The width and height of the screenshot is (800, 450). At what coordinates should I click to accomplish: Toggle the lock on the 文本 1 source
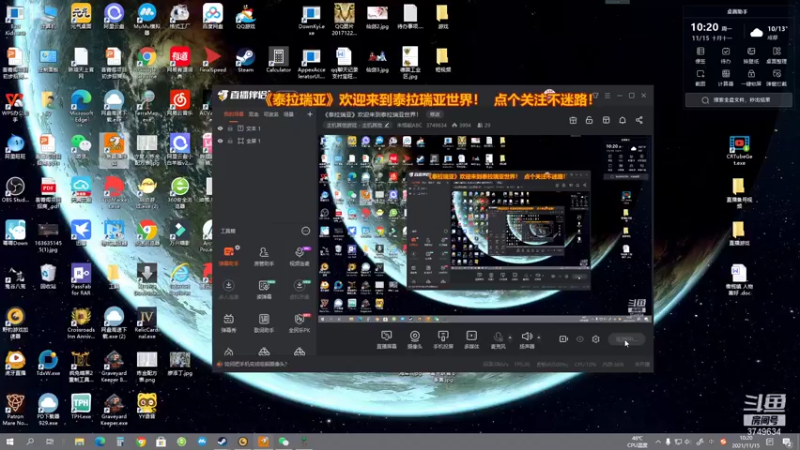[x=230, y=129]
